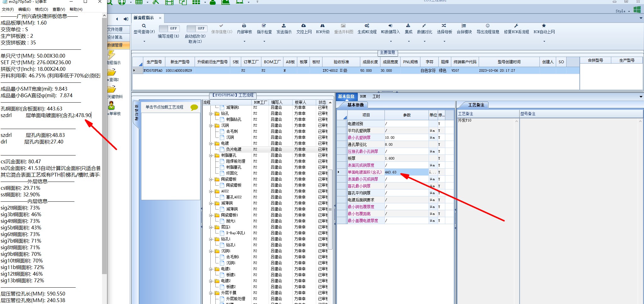The width and height of the screenshot is (644, 304).
Task: Click the 生产型号 column header in main grid
Action: click(154, 62)
